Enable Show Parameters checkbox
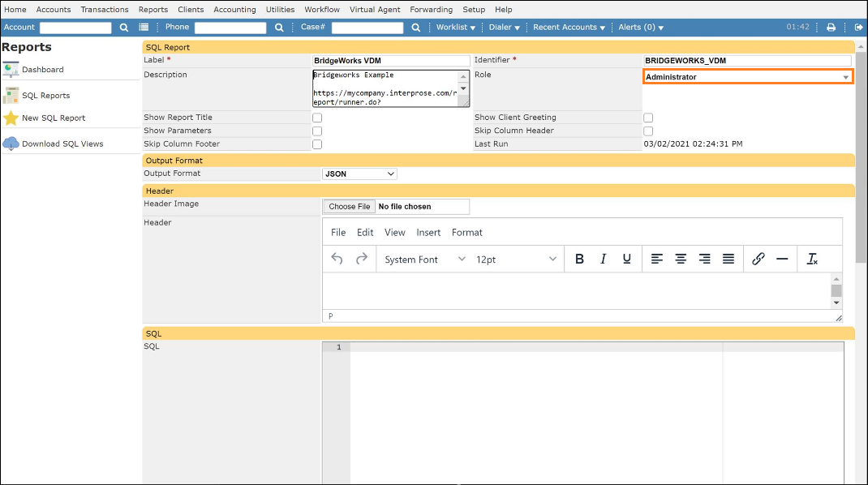 [317, 131]
